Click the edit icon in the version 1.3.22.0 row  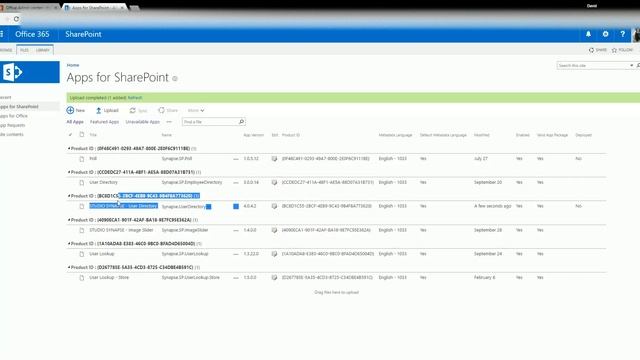pos(274,254)
